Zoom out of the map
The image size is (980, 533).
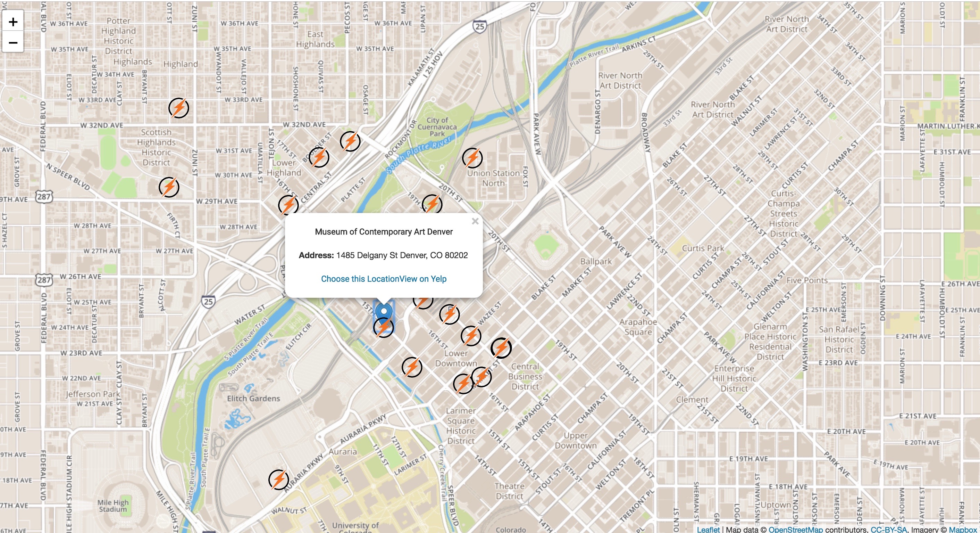pyautogui.click(x=13, y=42)
